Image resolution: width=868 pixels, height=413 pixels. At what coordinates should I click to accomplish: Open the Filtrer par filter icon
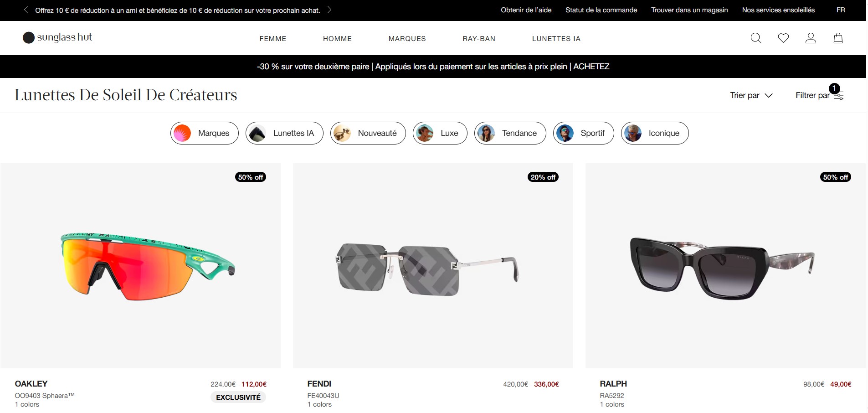click(x=839, y=96)
